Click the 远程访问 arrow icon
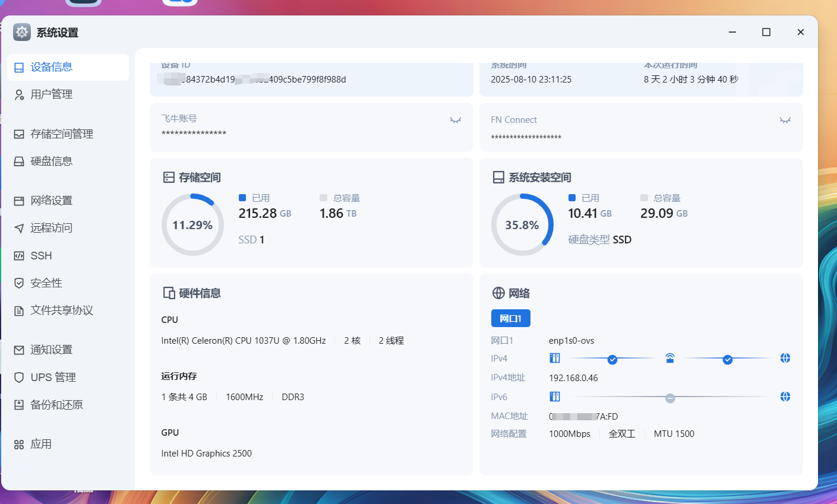This screenshot has height=504, width=837. (19, 228)
